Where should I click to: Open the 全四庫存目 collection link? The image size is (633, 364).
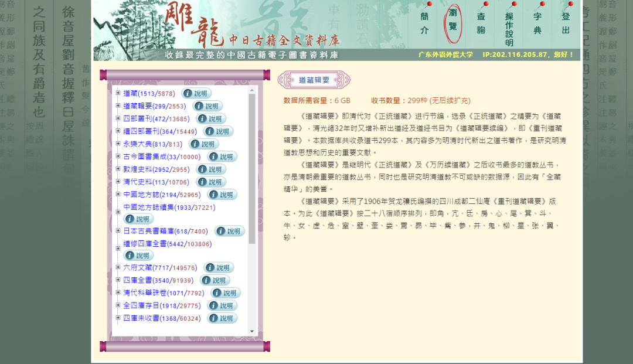point(162,306)
